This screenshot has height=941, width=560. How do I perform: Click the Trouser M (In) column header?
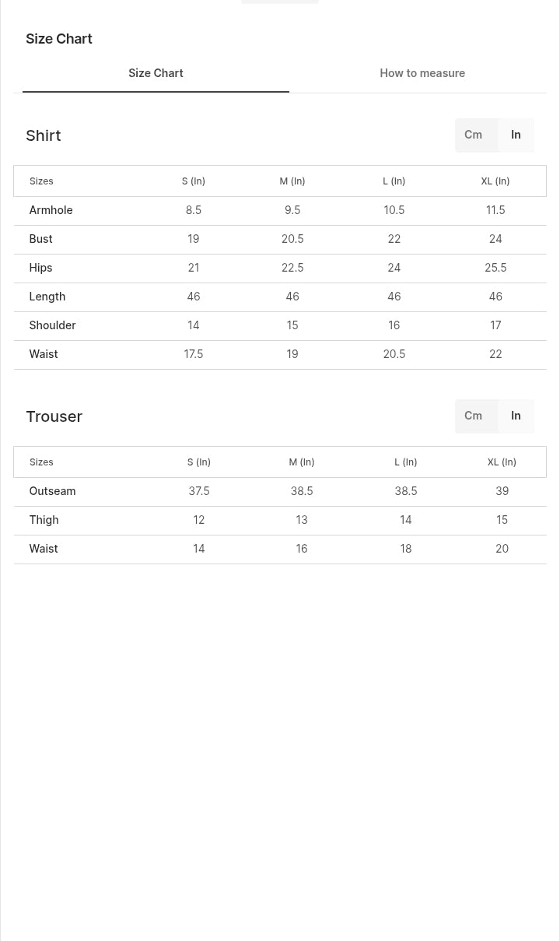[302, 462]
